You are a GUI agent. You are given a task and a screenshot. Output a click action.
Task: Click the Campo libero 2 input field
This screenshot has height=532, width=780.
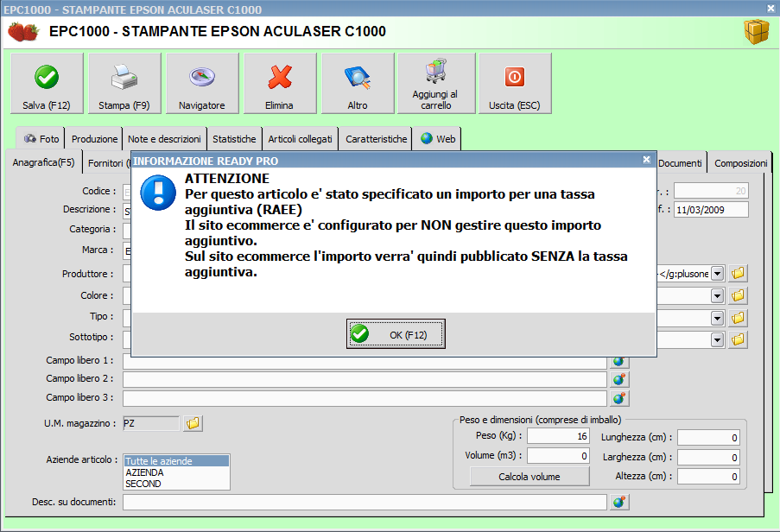365,380
